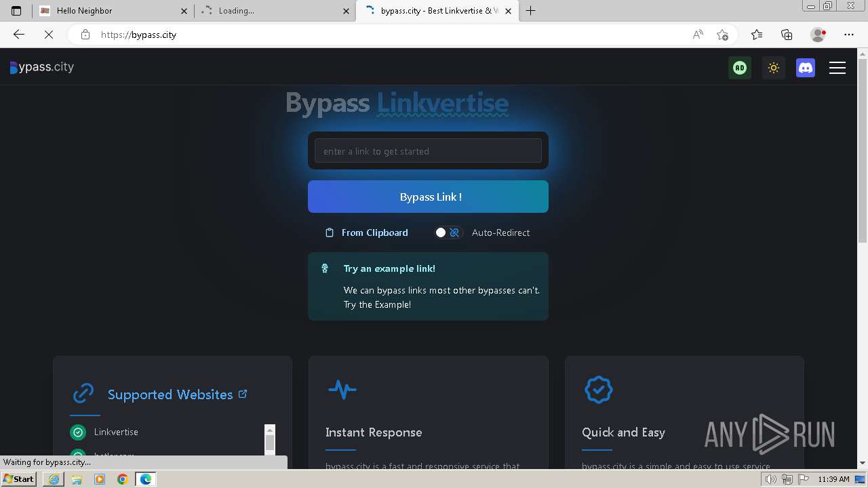
Task: Open the Windows Start menu
Action: click(18, 479)
